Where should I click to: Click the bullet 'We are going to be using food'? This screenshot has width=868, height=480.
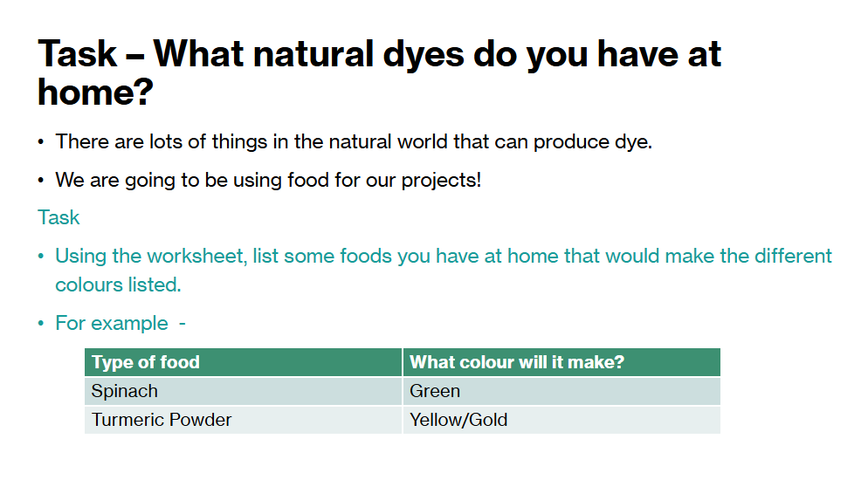268,181
